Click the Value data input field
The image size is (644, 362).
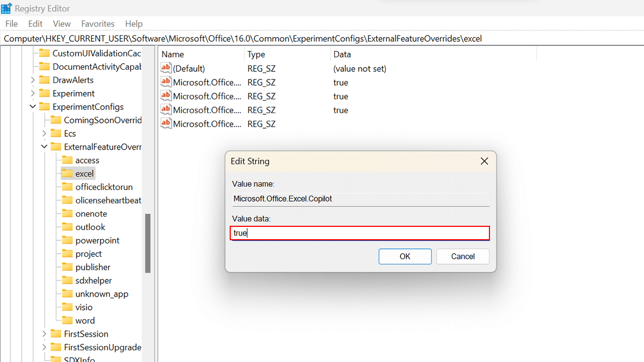pos(361,233)
